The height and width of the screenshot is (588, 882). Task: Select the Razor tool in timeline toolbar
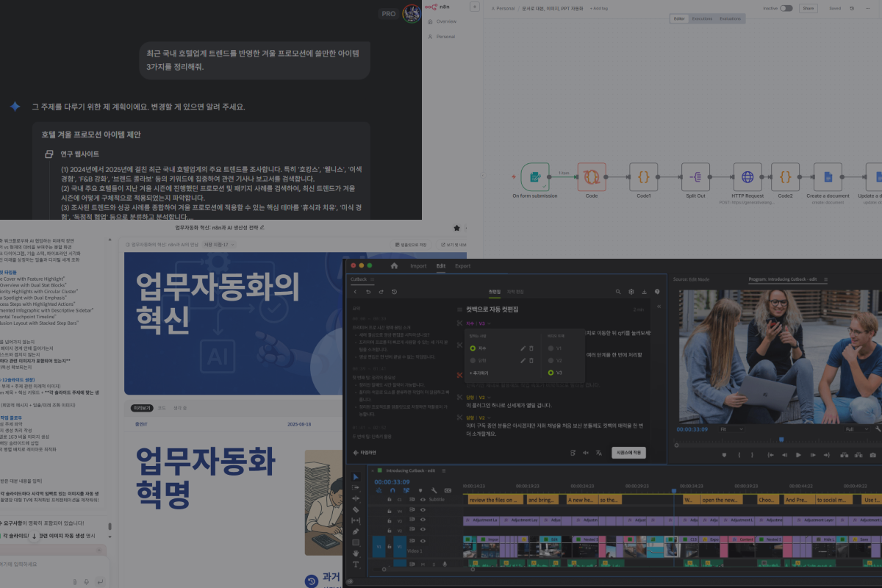click(356, 509)
